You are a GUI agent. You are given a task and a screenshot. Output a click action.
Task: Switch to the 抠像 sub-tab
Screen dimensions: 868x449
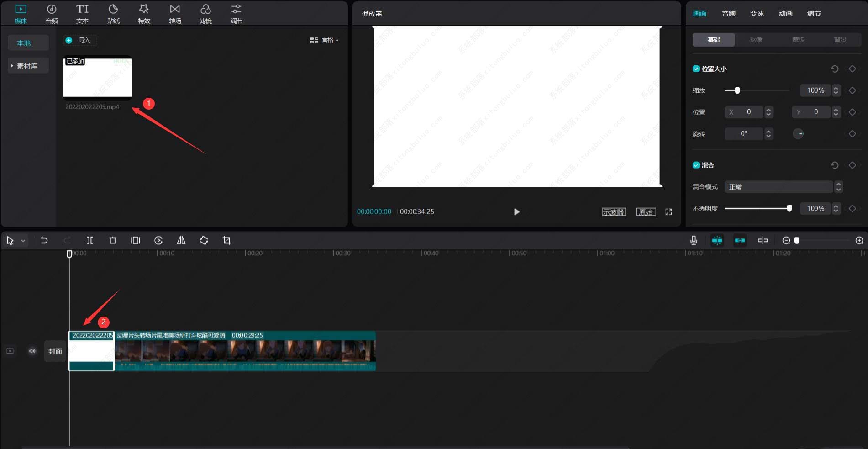756,40
